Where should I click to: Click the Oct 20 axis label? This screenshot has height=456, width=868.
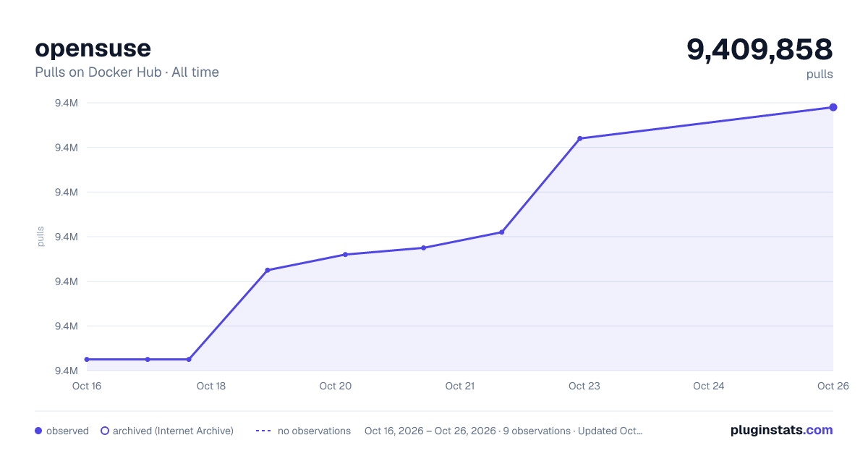pyautogui.click(x=336, y=386)
